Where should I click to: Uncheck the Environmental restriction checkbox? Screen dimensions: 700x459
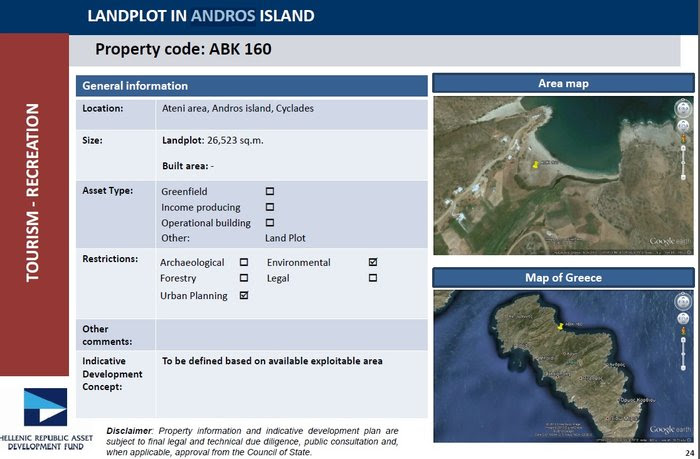(373, 262)
